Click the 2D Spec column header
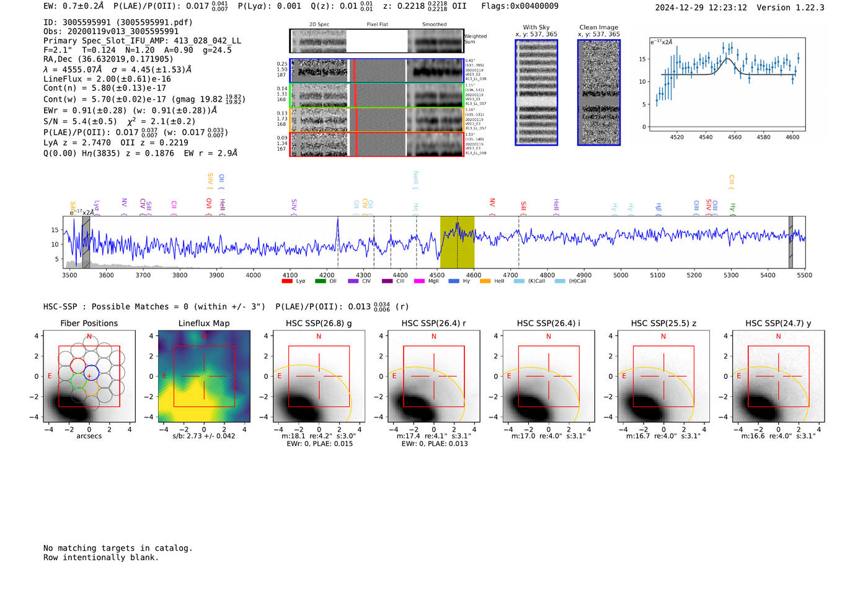 (x=319, y=24)
